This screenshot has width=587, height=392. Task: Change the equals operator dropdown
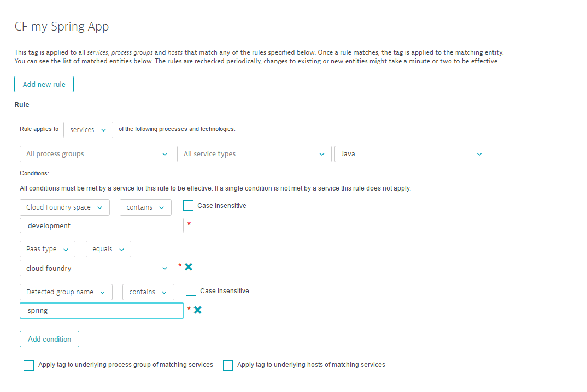[x=109, y=249]
